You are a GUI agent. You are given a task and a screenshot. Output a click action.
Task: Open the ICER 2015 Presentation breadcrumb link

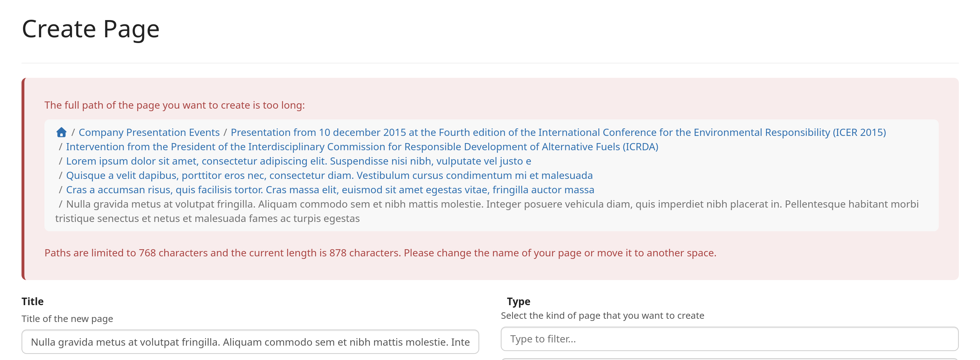tap(558, 132)
